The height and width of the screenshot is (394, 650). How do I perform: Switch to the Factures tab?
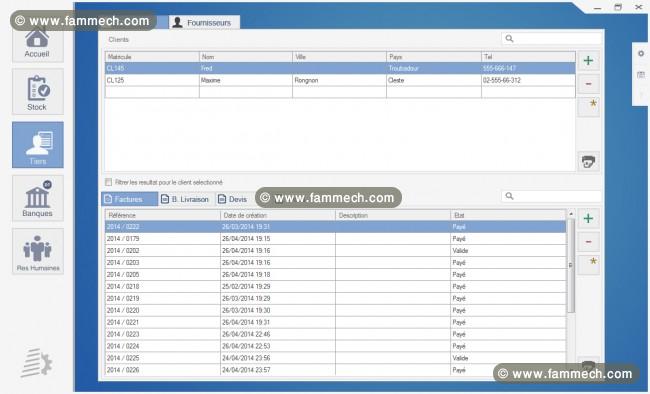129,199
